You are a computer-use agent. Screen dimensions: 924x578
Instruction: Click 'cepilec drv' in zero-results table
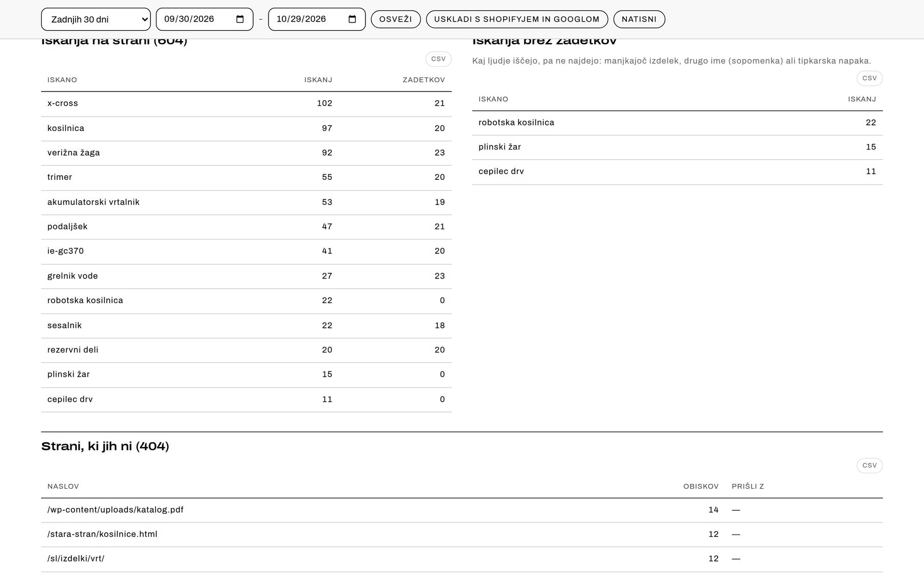(x=501, y=172)
